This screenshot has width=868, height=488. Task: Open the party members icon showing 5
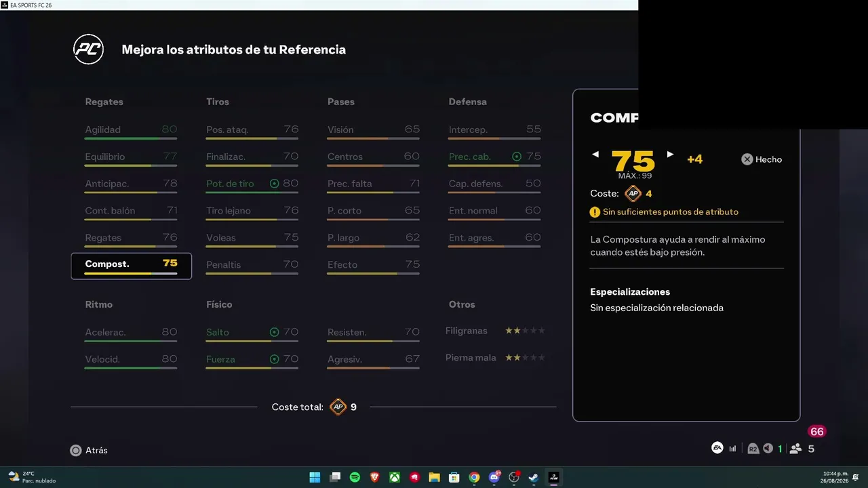(796, 449)
